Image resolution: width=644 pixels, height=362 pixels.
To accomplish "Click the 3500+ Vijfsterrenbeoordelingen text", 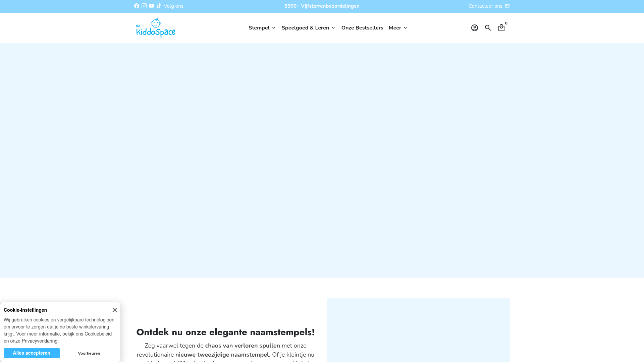I will 322,6.
